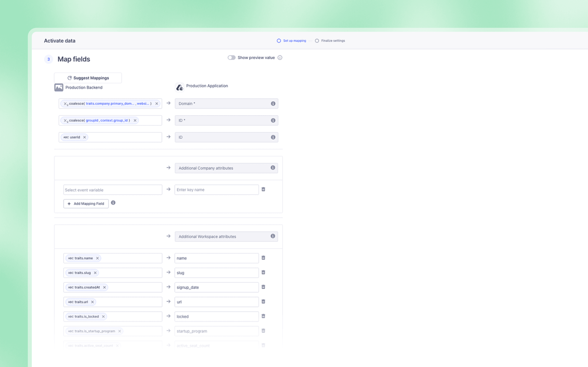Remove the userId source chip
588x367 pixels.
click(84, 137)
